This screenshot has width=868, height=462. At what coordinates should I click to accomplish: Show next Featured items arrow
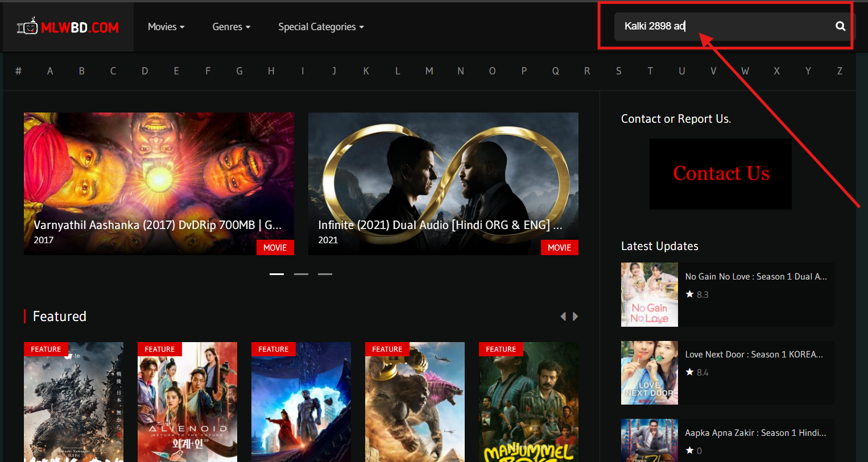(575, 317)
